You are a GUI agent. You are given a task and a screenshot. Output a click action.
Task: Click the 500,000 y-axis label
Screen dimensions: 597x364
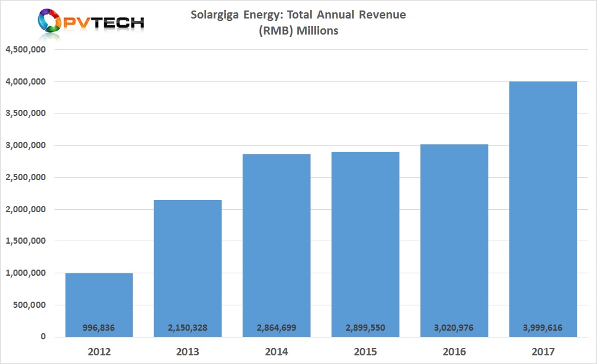29,305
